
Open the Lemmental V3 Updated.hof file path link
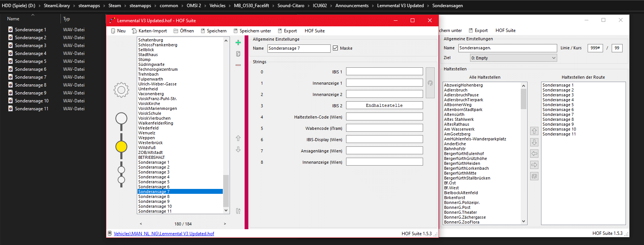coord(164,234)
